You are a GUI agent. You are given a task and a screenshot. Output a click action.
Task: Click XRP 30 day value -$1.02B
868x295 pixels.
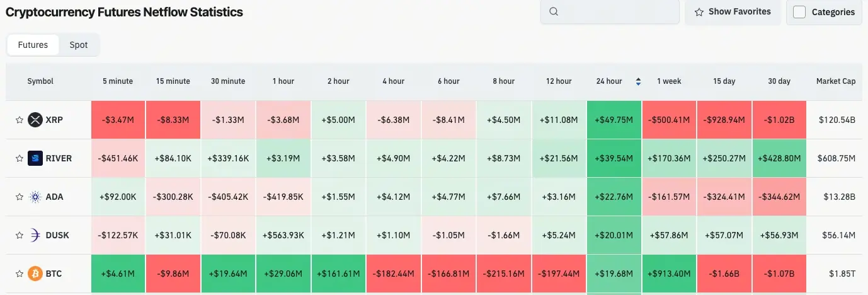[x=779, y=120]
